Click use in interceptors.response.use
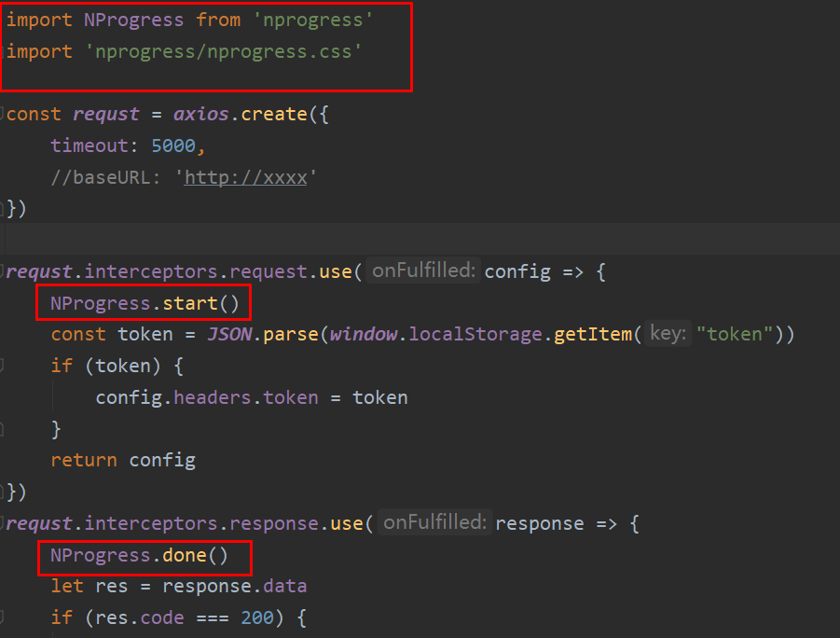840x638 pixels. [347, 523]
